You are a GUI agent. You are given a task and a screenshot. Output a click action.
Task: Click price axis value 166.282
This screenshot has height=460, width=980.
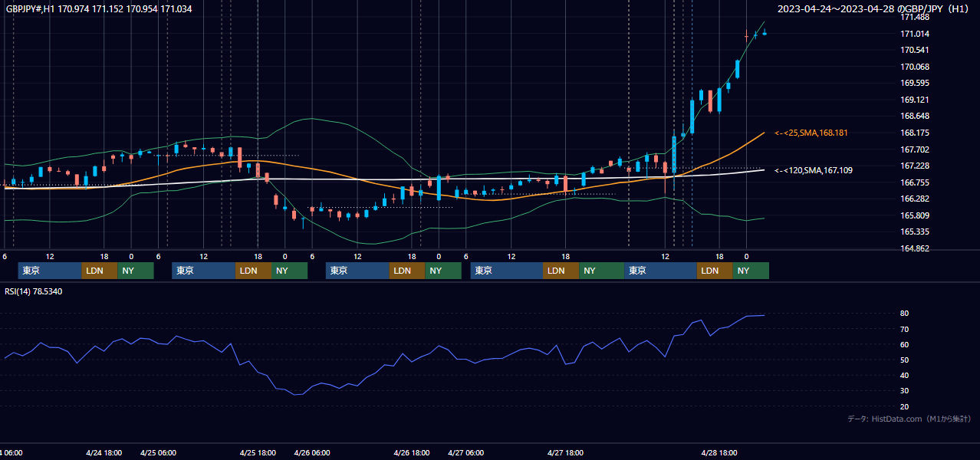[x=915, y=199]
